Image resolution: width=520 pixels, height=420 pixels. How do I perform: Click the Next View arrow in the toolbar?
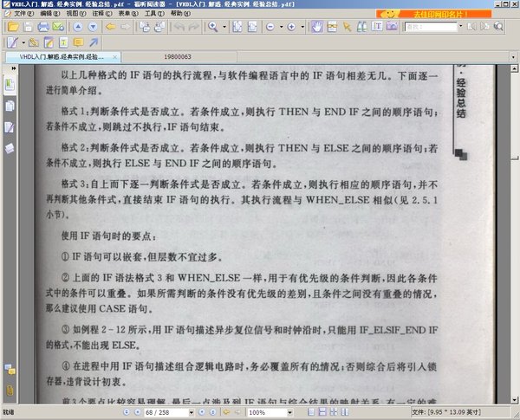click(x=126, y=27)
